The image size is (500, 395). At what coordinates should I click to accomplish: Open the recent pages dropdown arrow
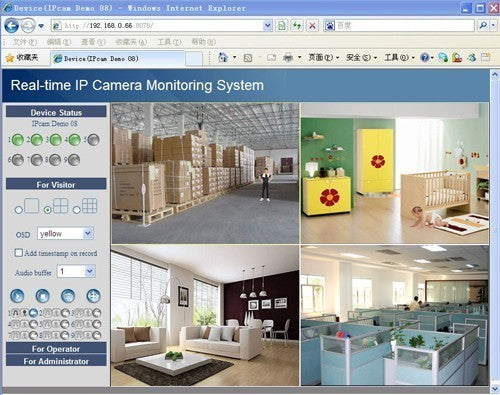(x=41, y=26)
